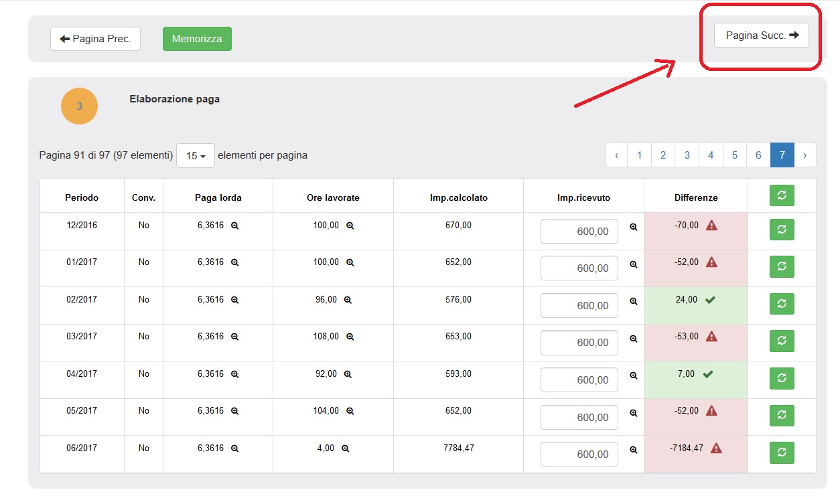Advance pagination with the right chevron

point(805,155)
